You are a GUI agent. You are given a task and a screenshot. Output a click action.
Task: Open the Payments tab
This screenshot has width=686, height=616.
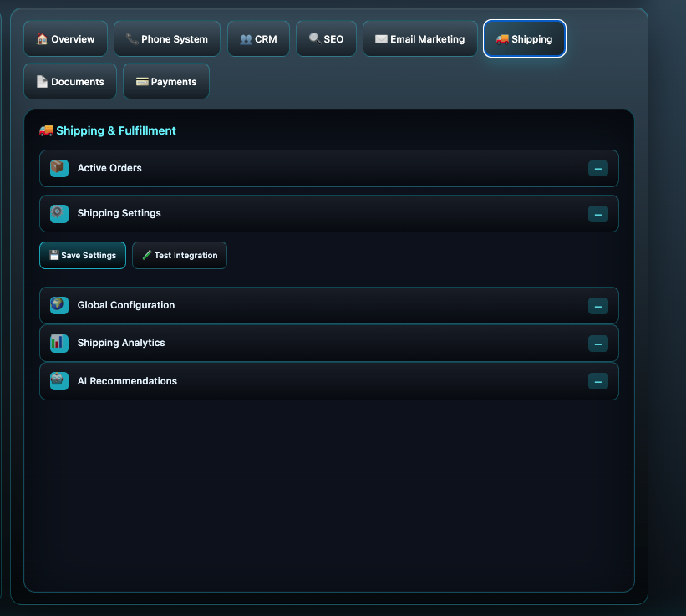[x=166, y=82]
